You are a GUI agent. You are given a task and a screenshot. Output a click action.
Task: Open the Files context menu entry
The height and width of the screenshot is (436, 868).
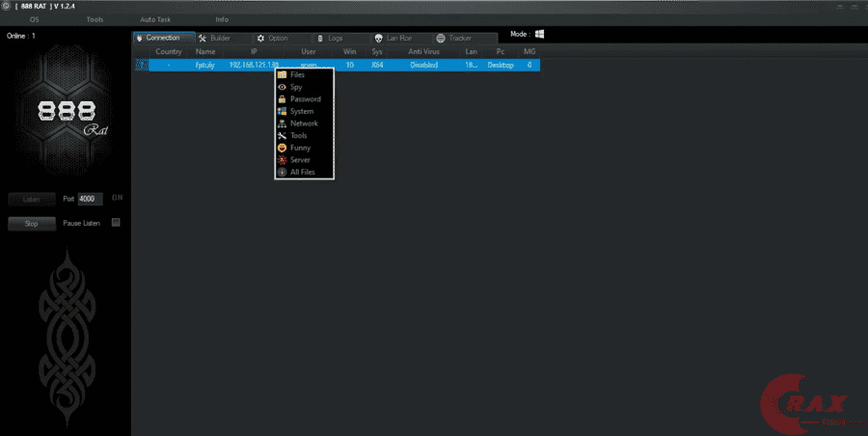[x=304, y=75]
